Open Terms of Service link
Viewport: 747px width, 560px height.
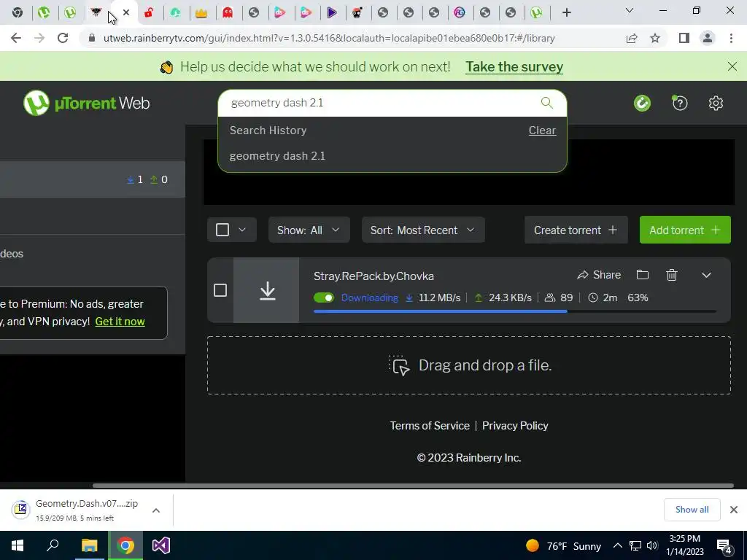tap(430, 425)
